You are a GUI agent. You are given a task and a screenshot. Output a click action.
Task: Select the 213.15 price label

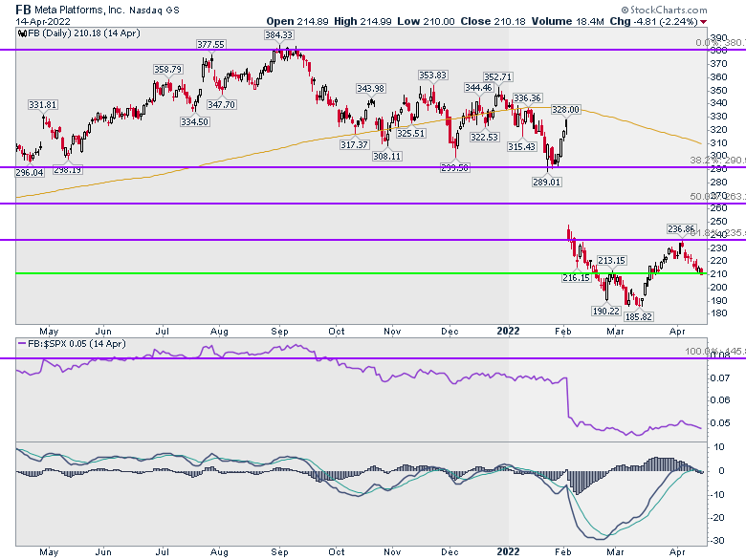(x=611, y=261)
